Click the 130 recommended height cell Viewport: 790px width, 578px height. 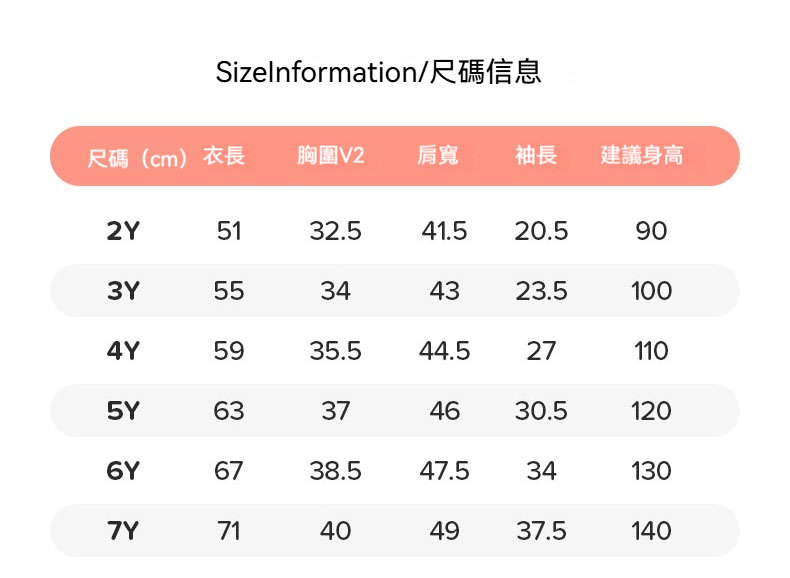pyautogui.click(x=651, y=471)
